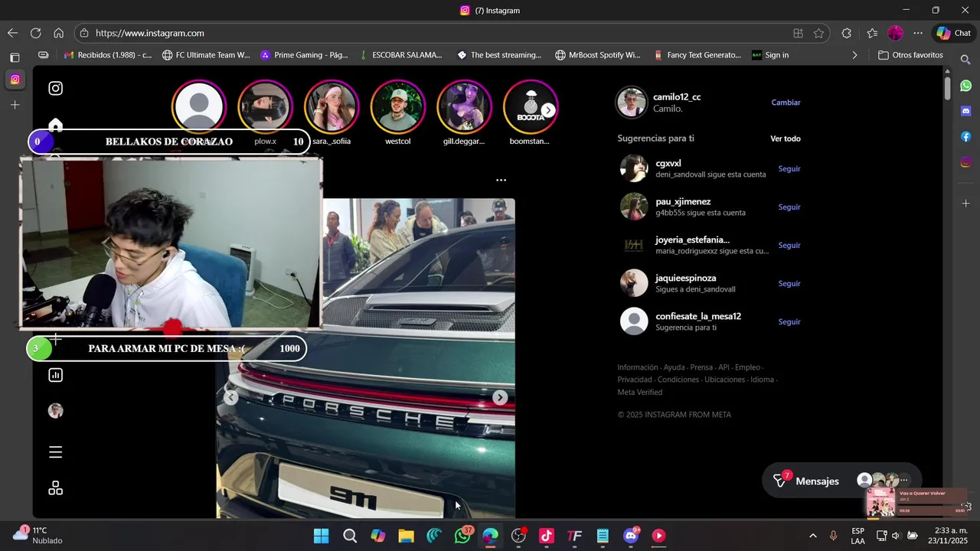Click the Instagram logo in the sidebar
Image resolution: width=980 pixels, height=551 pixels.
pos(55,88)
